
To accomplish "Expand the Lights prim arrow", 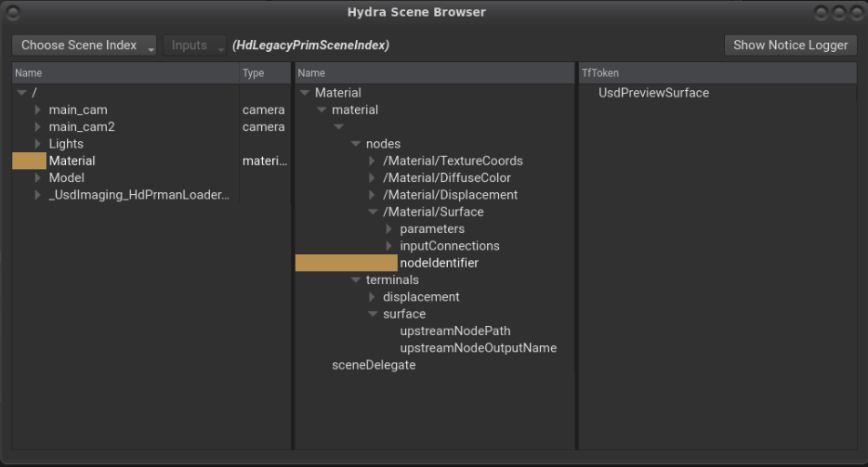I will coord(38,144).
